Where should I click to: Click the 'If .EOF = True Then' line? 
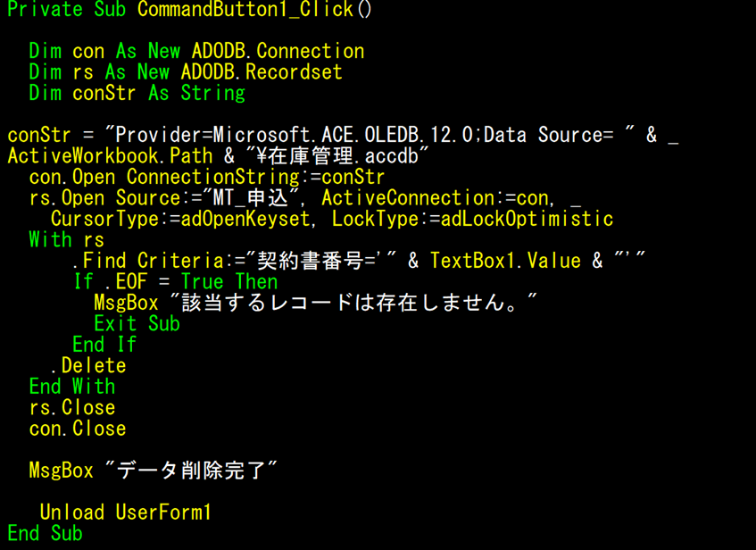click(x=176, y=282)
